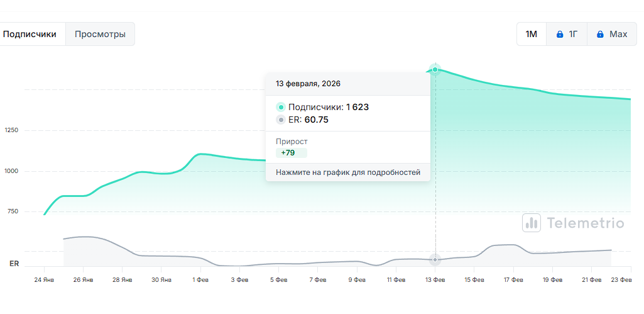Click the Telemetrio bar-chart logo icon
Image resolution: width=644 pixels, height=314 pixels.
coord(532,223)
